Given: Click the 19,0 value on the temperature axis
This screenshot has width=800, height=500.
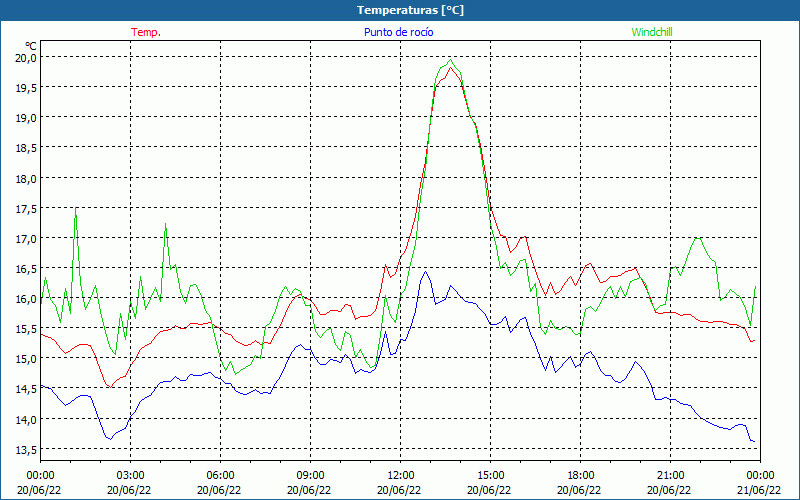Looking at the screenshot, I should tap(26, 118).
